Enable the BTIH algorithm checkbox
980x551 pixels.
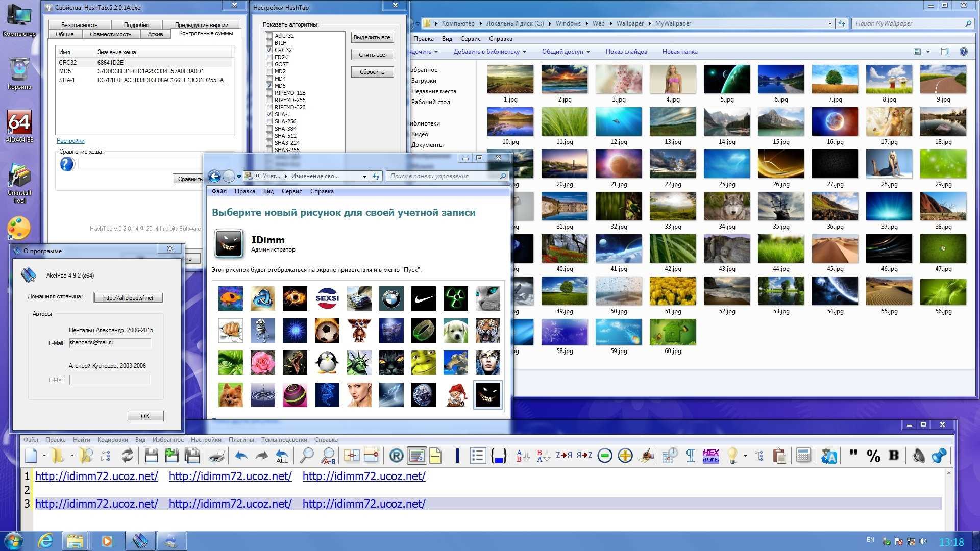(x=269, y=43)
